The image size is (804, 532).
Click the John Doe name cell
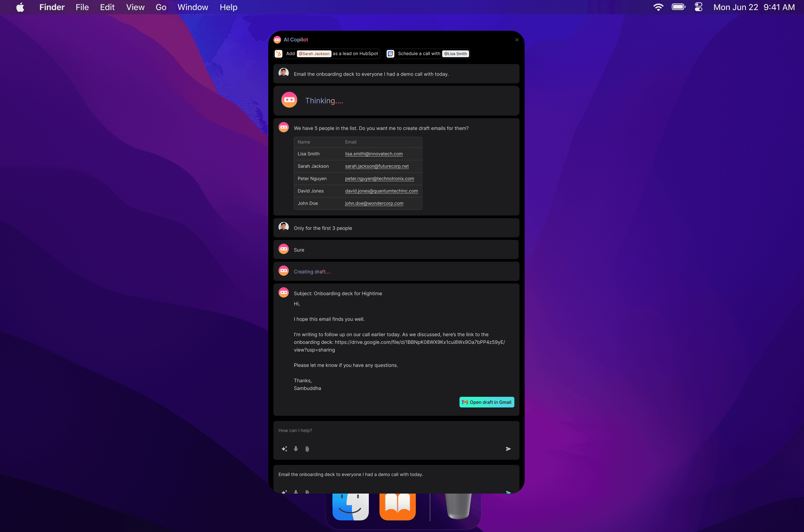(308, 203)
